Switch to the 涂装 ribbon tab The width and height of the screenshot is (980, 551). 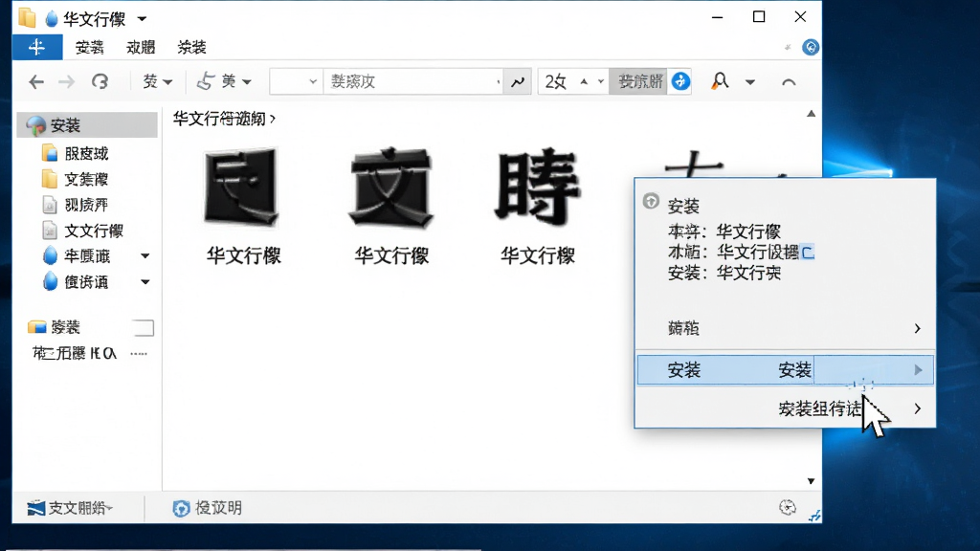(x=191, y=48)
